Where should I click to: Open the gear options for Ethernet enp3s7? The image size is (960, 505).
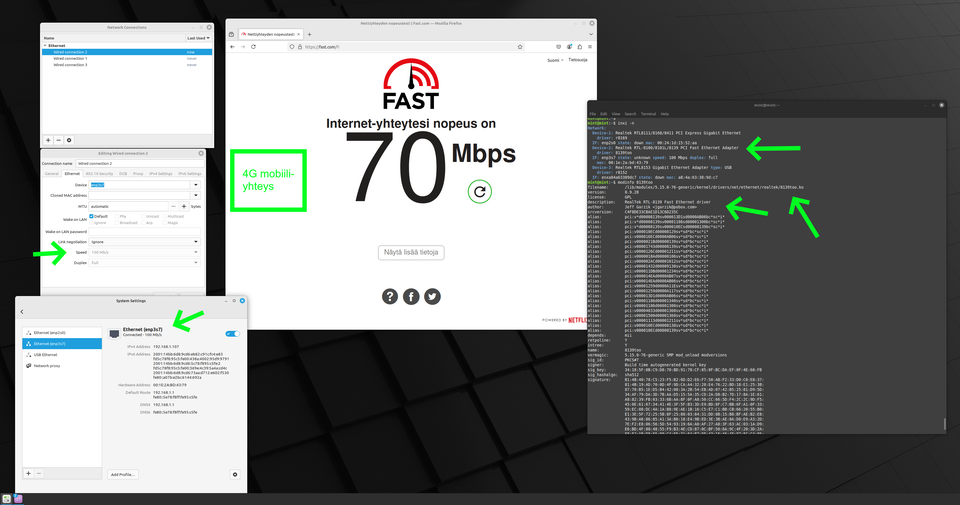coord(235,474)
